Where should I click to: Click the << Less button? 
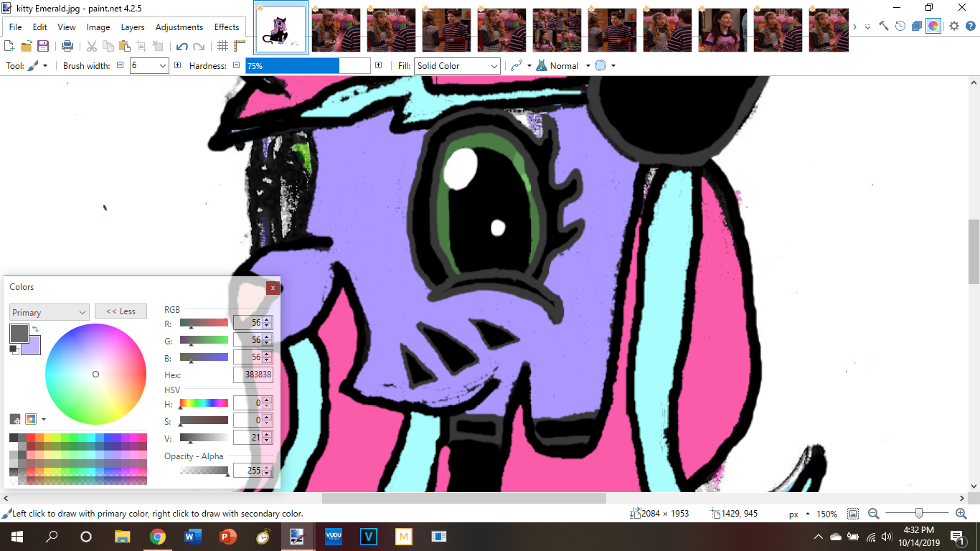coord(121,311)
